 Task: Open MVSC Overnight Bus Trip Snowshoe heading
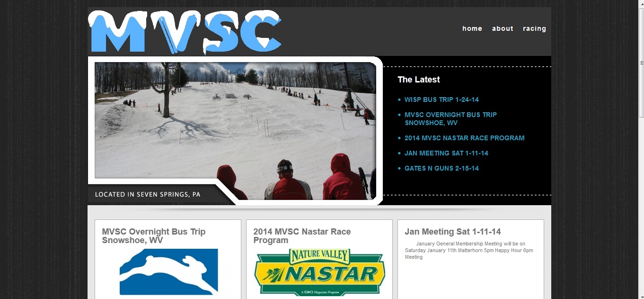pyautogui.click(x=154, y=236)
